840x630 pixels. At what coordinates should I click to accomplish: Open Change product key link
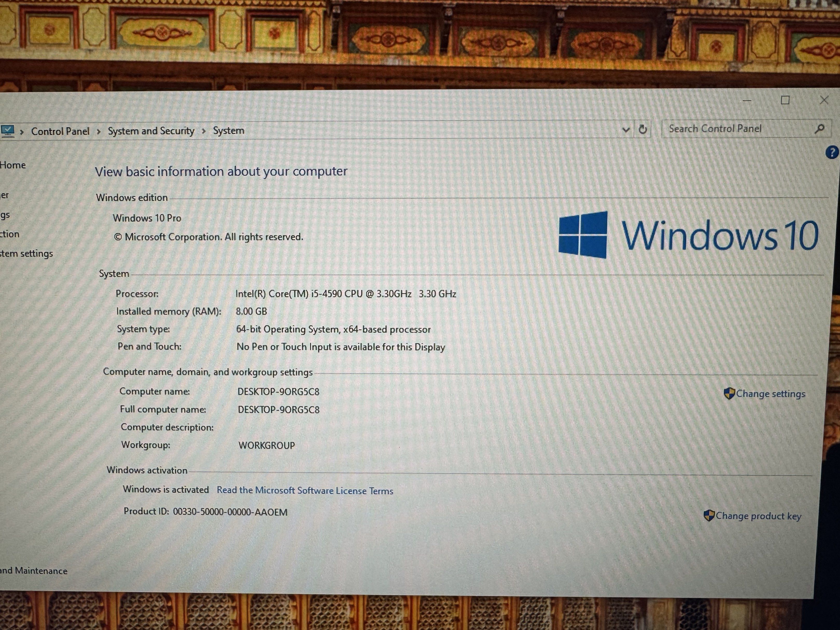[758, 516]
